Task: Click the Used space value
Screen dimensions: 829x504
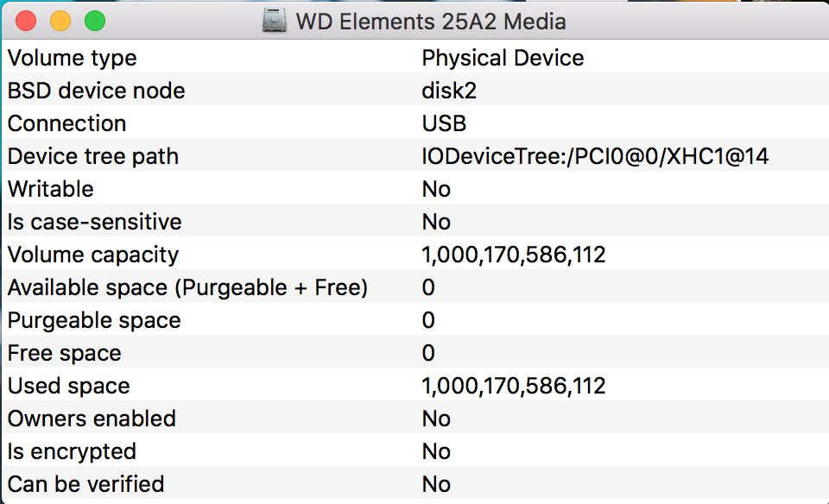Action: coord(513,386)
